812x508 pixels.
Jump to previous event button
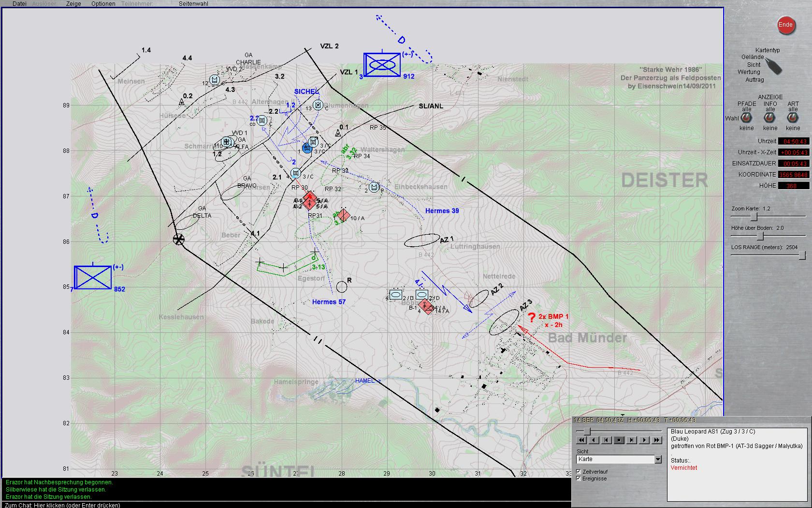click(x=607, y=440)
